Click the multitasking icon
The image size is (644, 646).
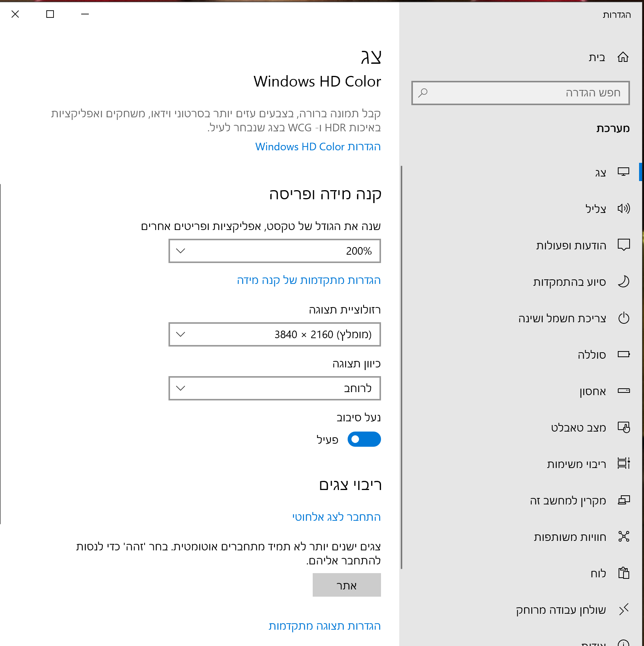(x=624, y=463)
